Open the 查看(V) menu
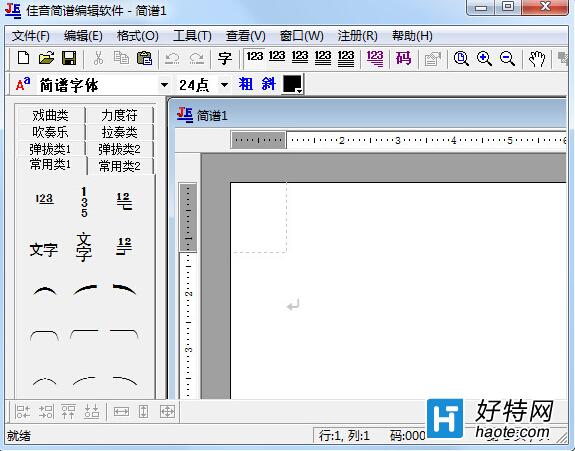Screen dimensions: 575x451 click(246, 36)
